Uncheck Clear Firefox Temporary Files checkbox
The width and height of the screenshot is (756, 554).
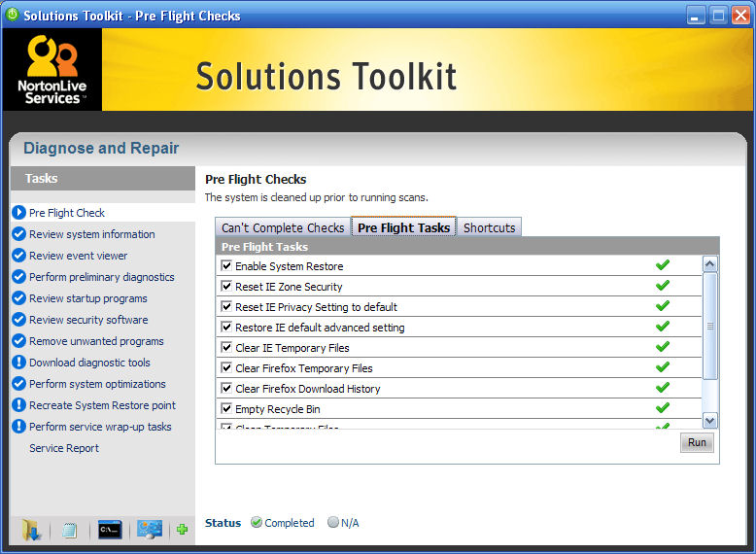pos(226,367)
